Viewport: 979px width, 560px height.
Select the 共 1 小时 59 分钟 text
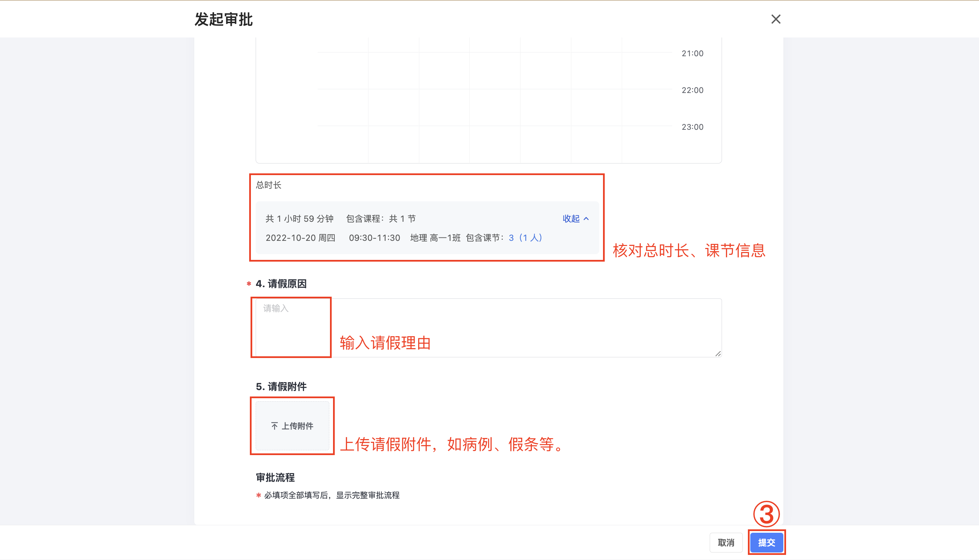click(299, 218)
